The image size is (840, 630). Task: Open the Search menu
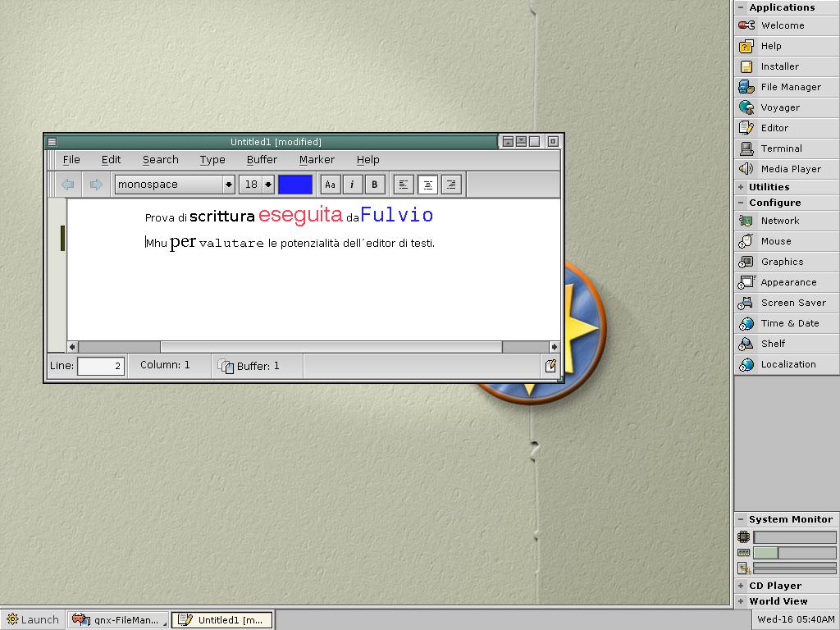[160, 160]
